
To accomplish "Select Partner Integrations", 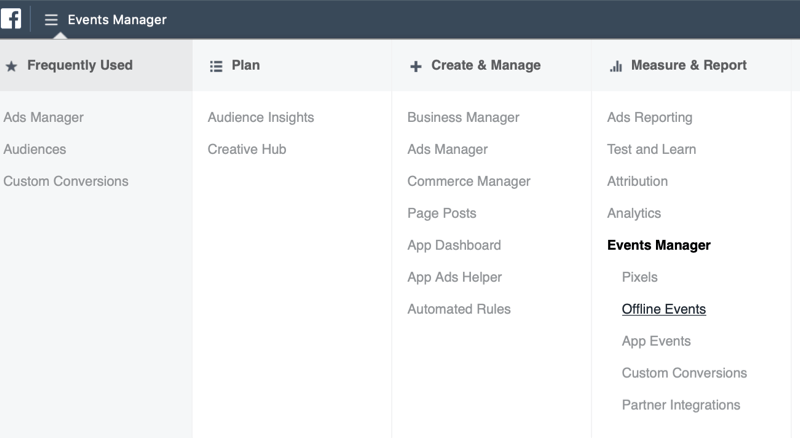I will coord(680,405).
